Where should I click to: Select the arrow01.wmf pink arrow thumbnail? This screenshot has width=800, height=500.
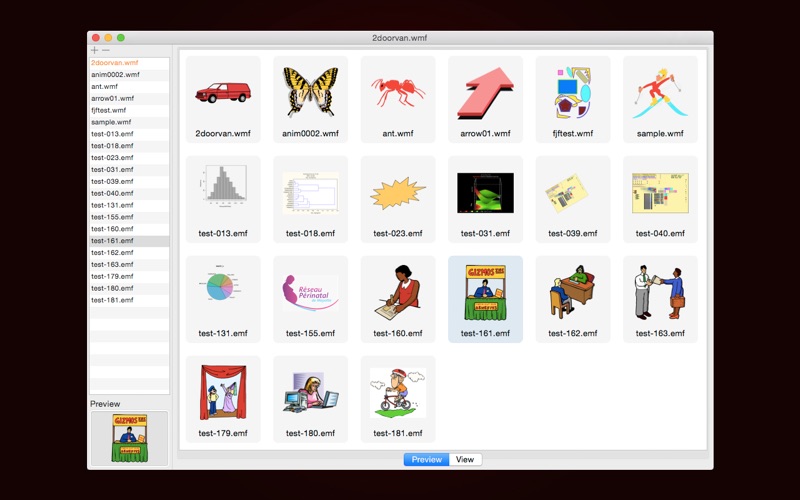[485, 99]
